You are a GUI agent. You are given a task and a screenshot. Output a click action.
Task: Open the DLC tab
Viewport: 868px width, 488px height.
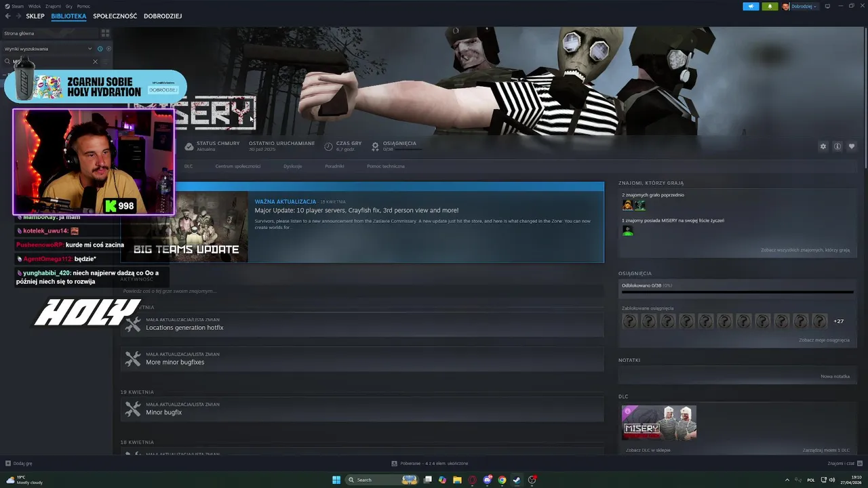click(189, 166)
